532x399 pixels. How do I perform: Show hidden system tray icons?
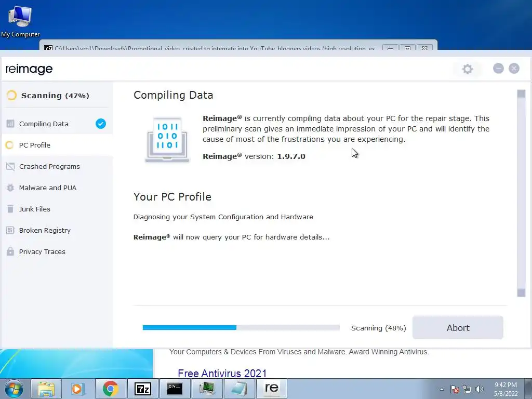click(x=442, y=389)
